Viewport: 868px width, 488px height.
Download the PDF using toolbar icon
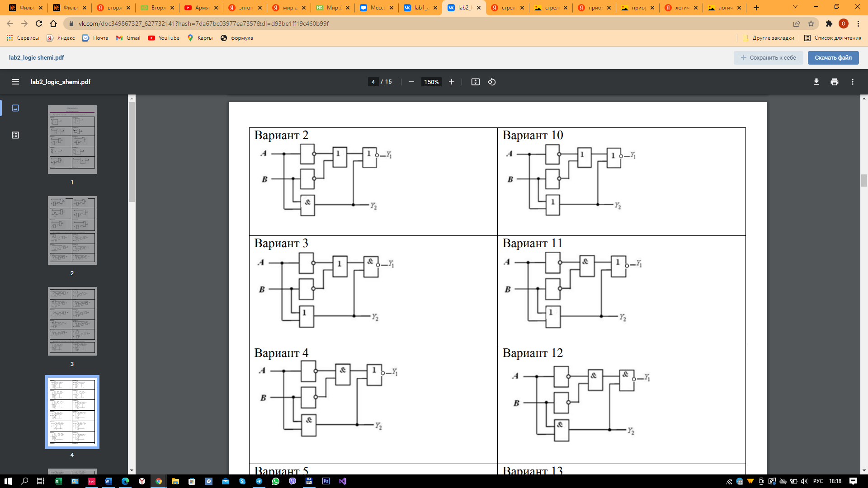[x=816, y=82]
